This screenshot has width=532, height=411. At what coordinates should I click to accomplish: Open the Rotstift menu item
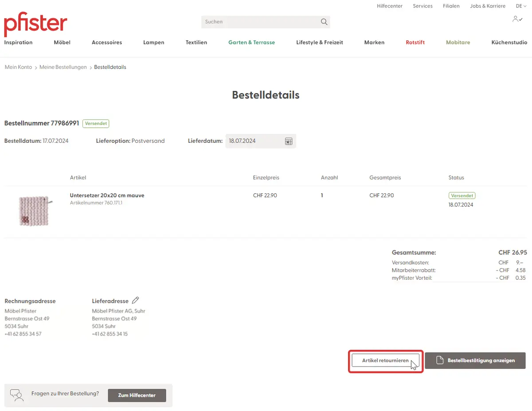(415, 43)
